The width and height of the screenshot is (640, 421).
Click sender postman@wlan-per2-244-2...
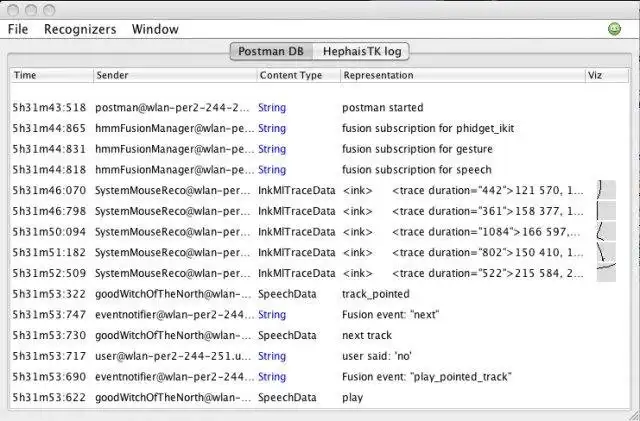[x=172, y=108]
